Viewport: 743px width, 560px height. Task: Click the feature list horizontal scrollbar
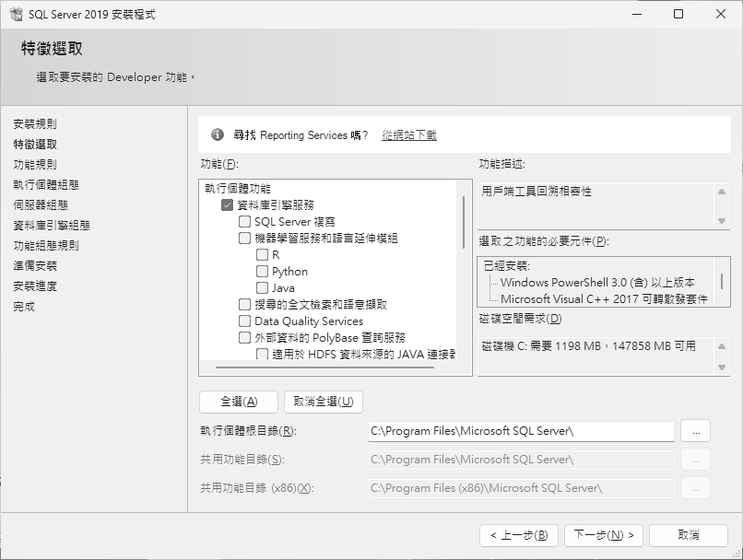324,367
